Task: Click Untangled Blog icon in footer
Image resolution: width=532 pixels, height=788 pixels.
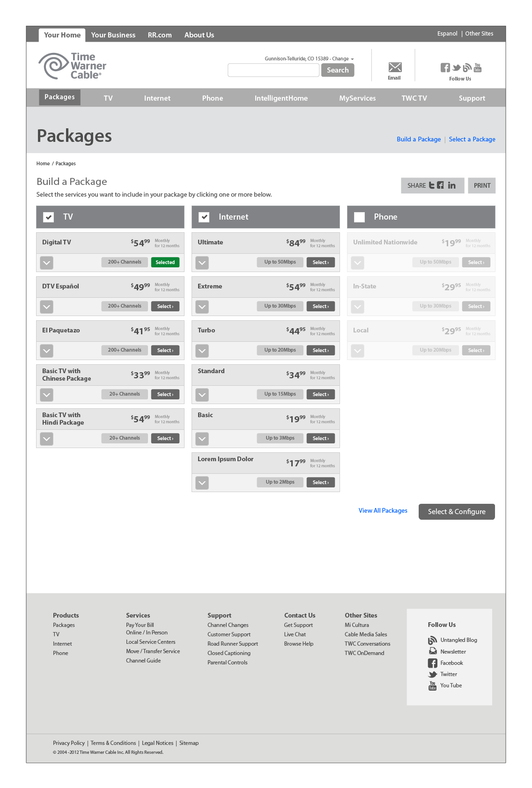Action: coord(432,640)
